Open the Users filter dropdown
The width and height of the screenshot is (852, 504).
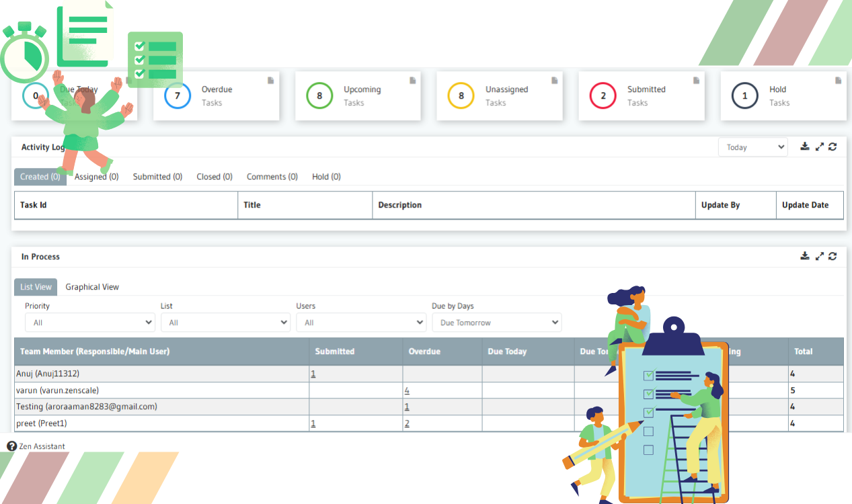(361, 322)
